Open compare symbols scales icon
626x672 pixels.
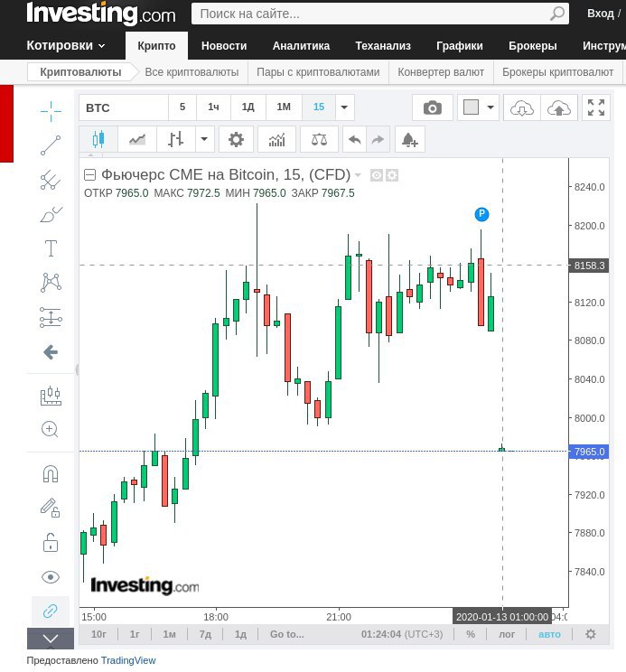tap(319, 139)
